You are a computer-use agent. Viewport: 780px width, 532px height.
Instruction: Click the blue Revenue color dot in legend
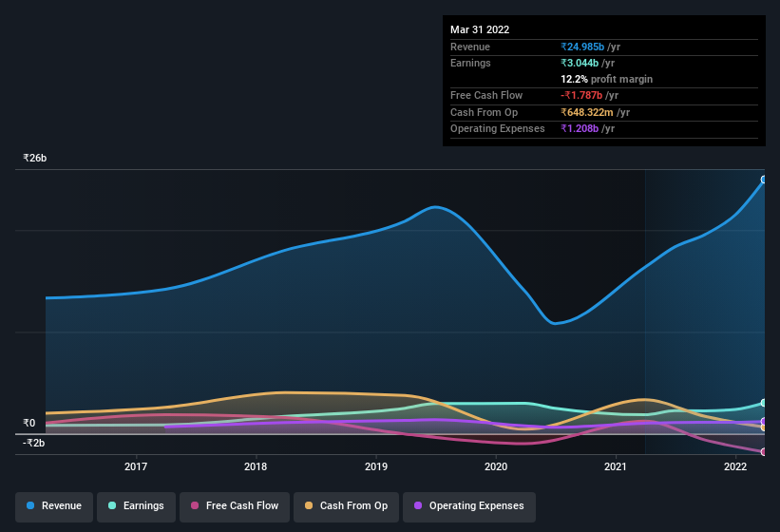tap(30, 505)
